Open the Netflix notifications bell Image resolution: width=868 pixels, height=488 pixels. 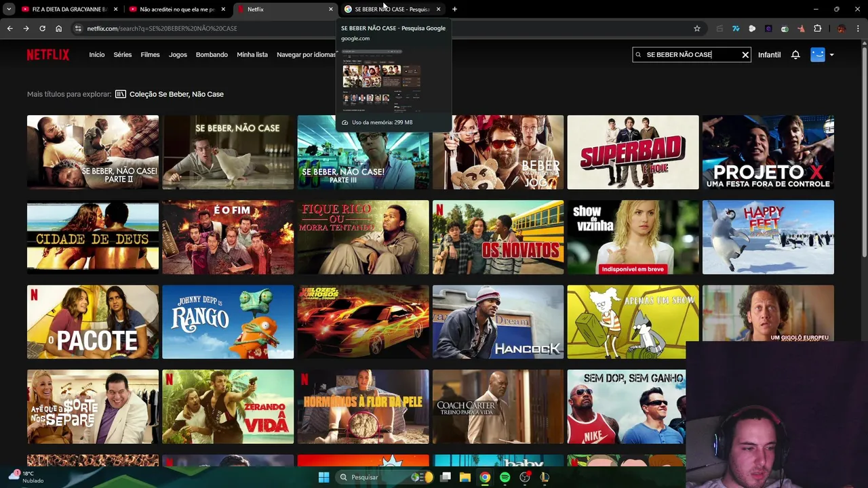(795, 55)
